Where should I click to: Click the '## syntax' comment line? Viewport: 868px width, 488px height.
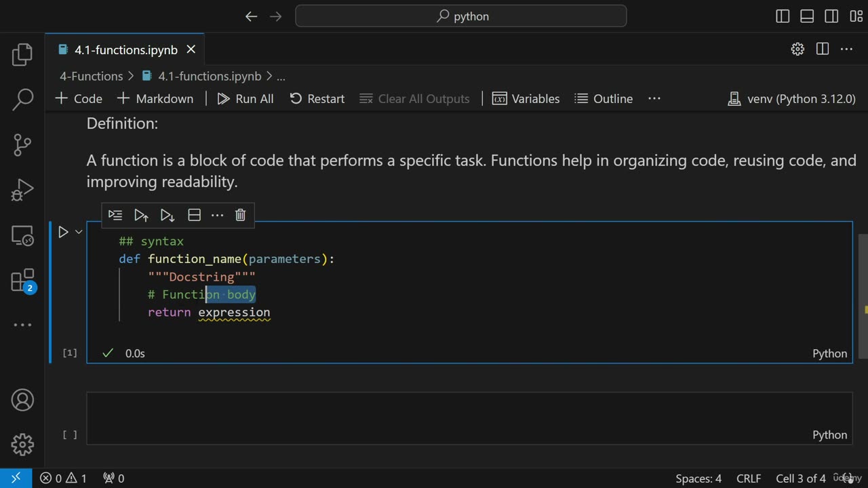[x=151, y=241]
